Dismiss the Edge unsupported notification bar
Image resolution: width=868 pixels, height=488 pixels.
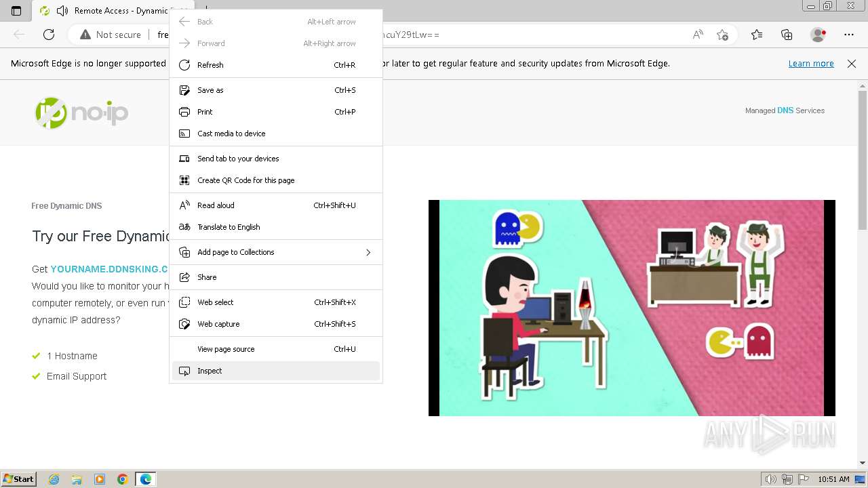point(852,64)
